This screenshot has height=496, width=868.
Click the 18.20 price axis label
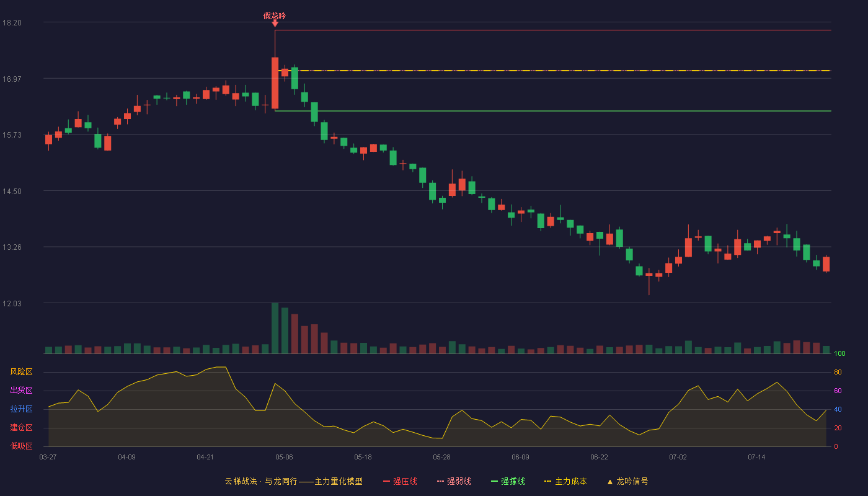(12, 22)
